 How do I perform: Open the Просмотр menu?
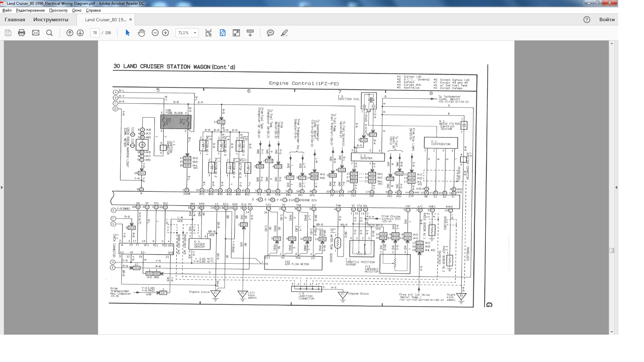(x=58, y=10)
